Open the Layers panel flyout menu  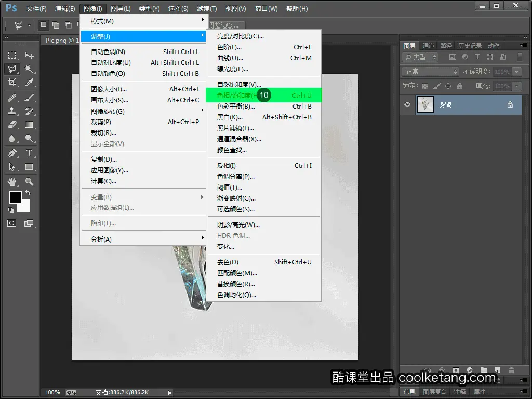click(524, 46)
